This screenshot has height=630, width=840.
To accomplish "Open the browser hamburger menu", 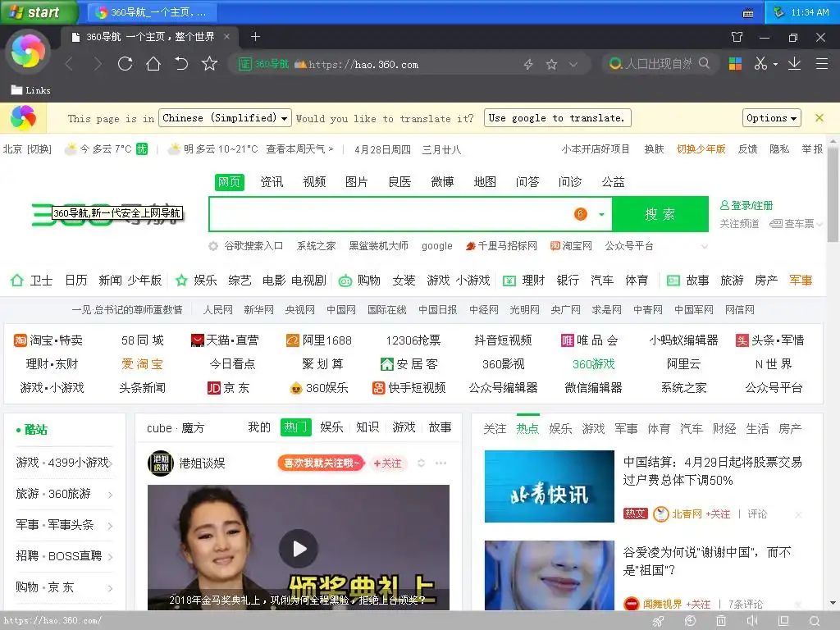I will click(822, 64).
